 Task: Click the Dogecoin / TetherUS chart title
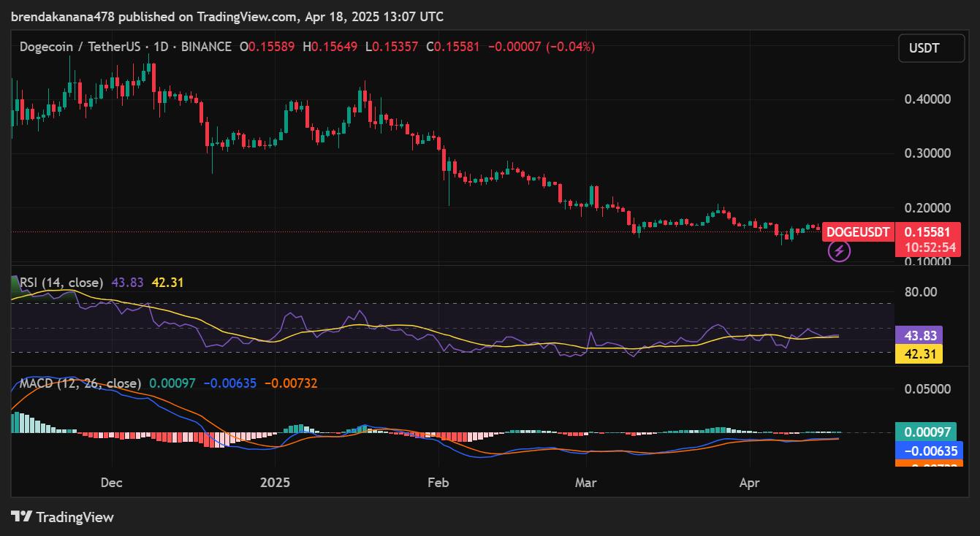pos(81,47)
